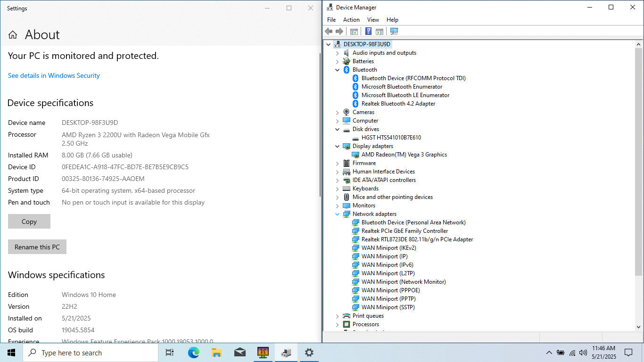The width and height of the screenshot is (644, 362).
Task: Click the Mail icon on taskbar
Action: [239, 353]
